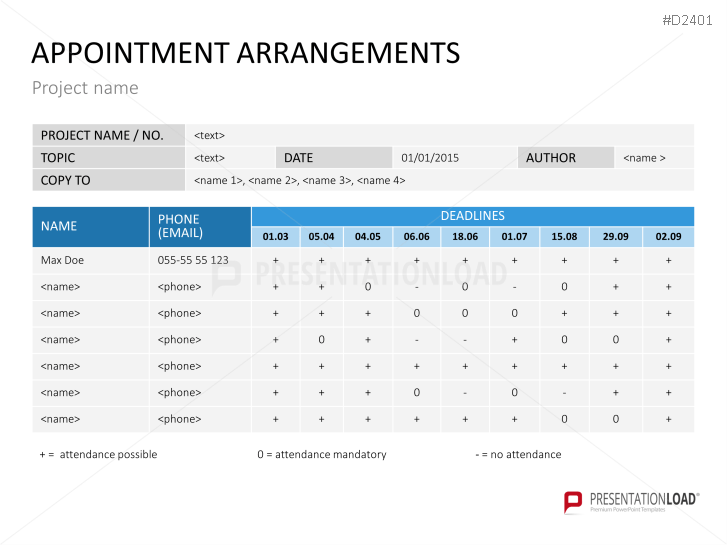The width and height of the screenshot is (727, 545).
Task: Click the PHONE (EMAIL) column header
Action: 199,226
